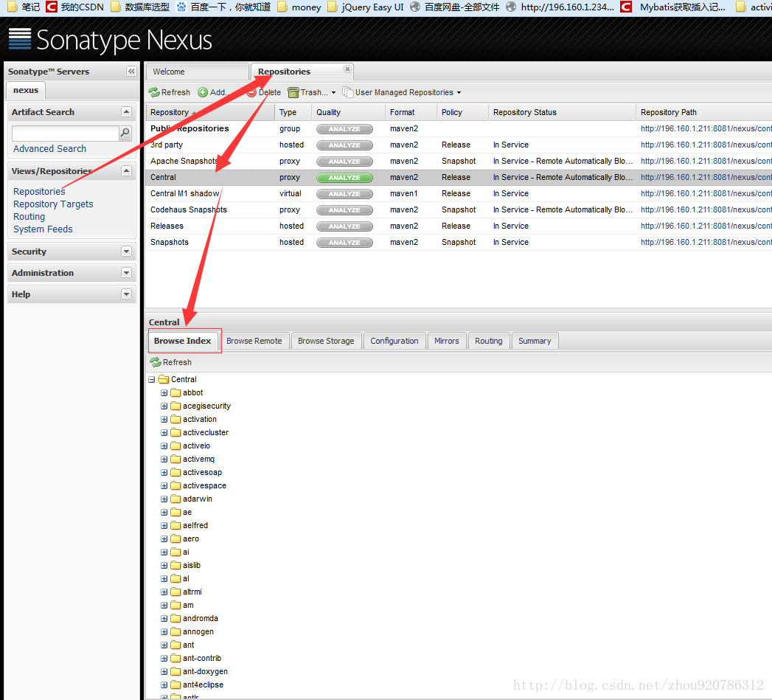Open the Advanced Search link

[x=49, y=148]
